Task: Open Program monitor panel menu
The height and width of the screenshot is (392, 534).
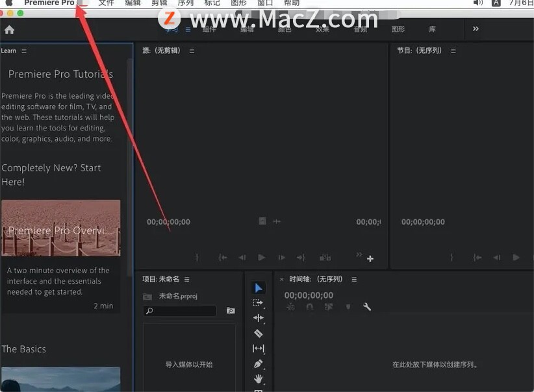Action: coord(453,51)
